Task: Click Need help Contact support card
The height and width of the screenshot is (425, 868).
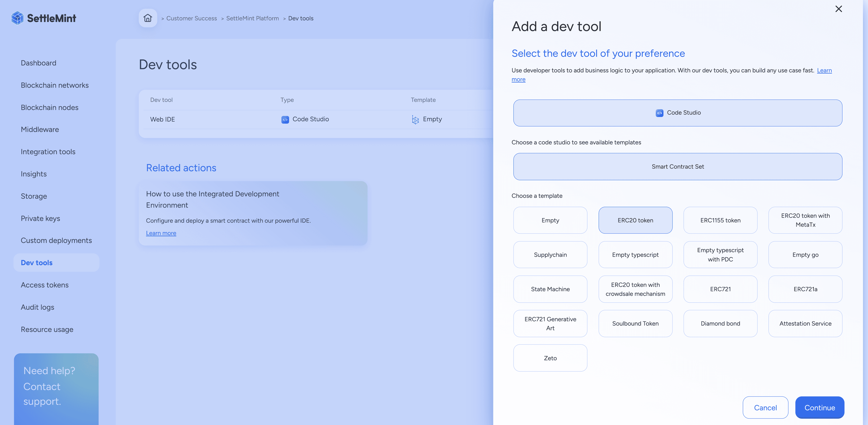Action: pyautogui.click(x=56, y=389)
